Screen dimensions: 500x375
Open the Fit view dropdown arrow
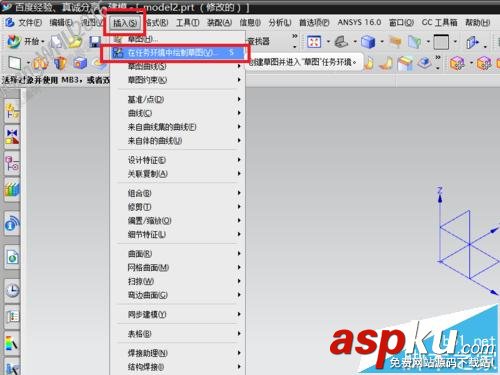coord(328,42)
